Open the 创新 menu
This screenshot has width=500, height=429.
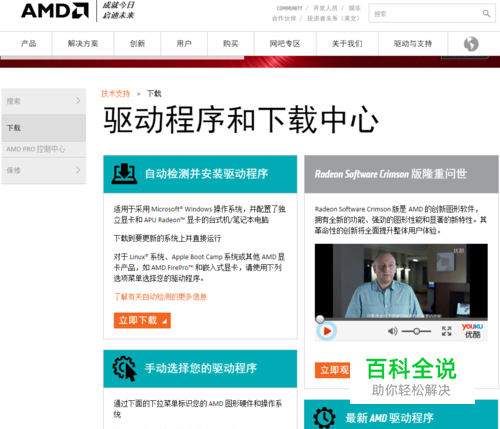(x=137, y=44)
